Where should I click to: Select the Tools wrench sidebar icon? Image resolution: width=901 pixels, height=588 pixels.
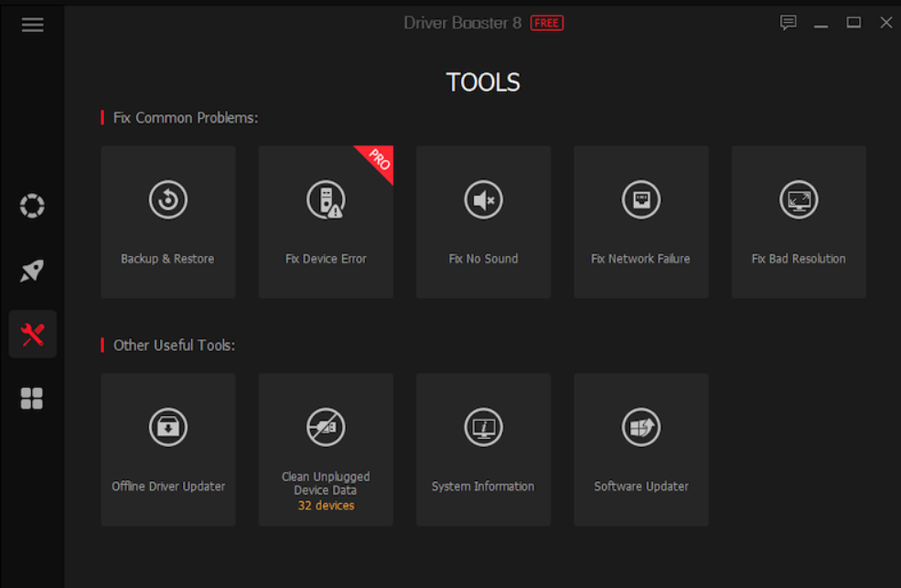(x=33, y=334)
